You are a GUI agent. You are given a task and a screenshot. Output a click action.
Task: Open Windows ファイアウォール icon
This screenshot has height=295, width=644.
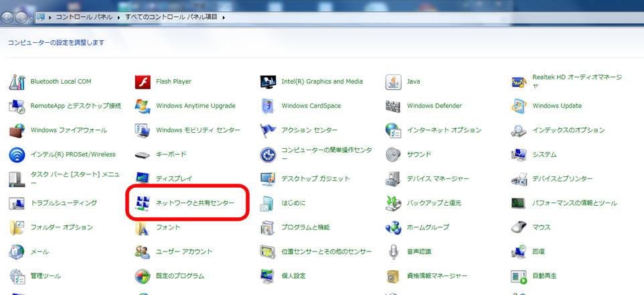(x=17, y=131)
